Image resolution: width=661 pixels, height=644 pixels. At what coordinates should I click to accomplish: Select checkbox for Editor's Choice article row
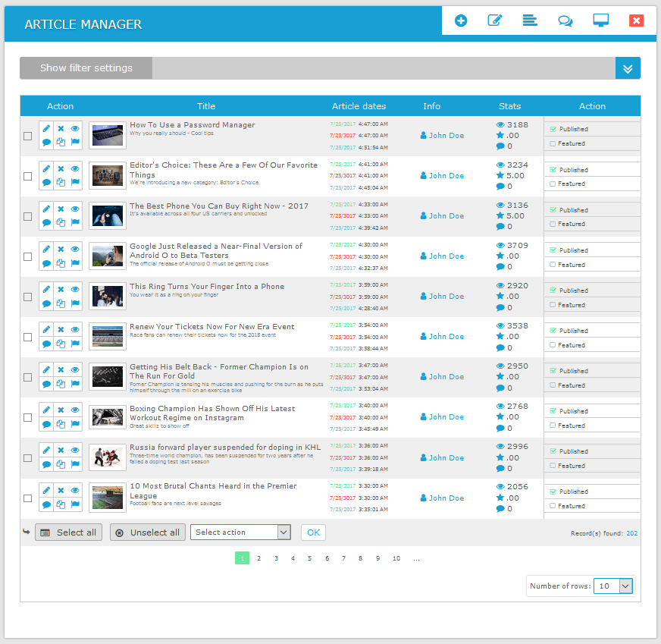click(x=28, y=176)
